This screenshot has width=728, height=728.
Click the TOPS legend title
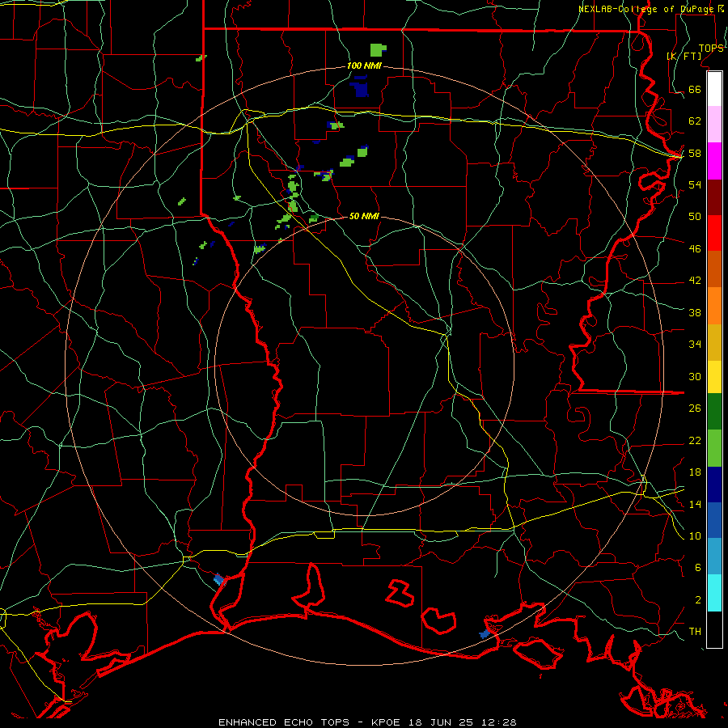point(711,48)
